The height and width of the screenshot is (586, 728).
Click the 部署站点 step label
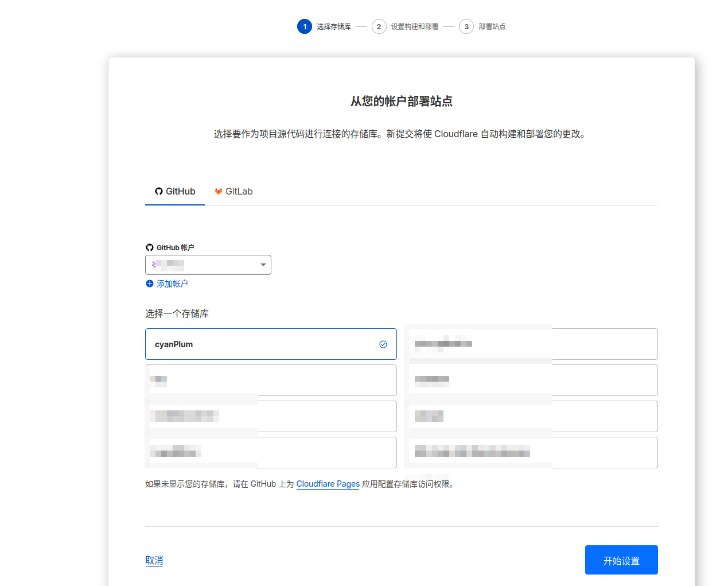(492, 26)
